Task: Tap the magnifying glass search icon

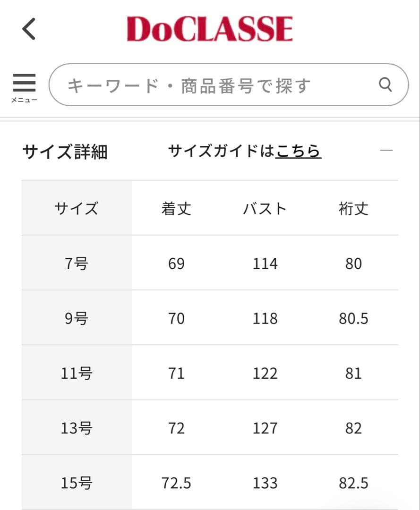Action: (386, 85)
